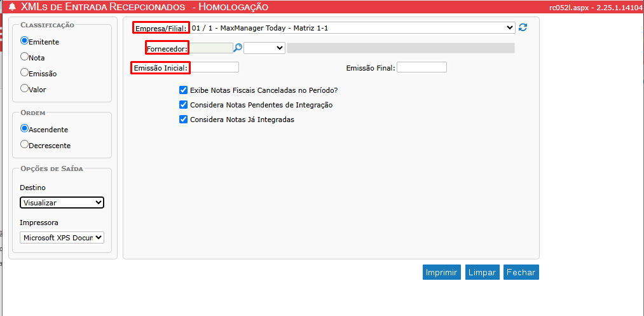Open the Impressora printer dropdown

coord(62,237)
